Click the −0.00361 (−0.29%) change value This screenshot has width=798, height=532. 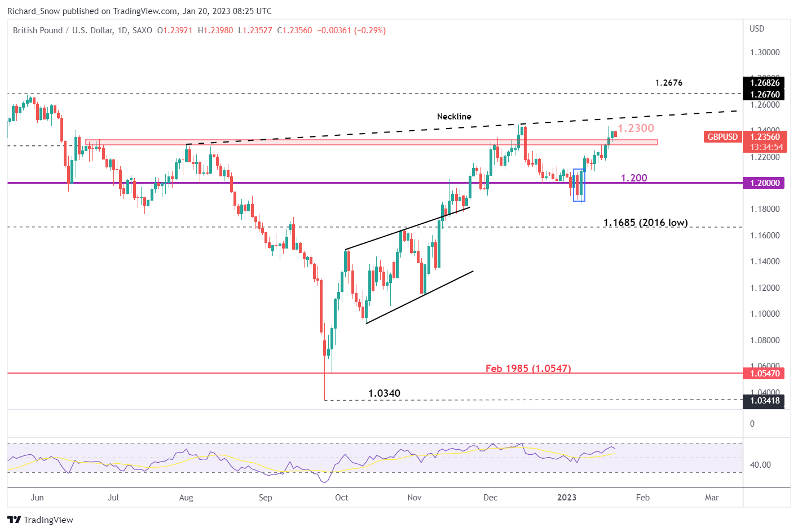click(351, 30)
